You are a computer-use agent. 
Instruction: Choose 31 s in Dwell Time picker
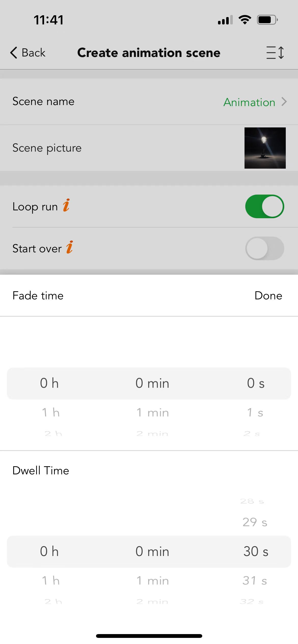255,581
